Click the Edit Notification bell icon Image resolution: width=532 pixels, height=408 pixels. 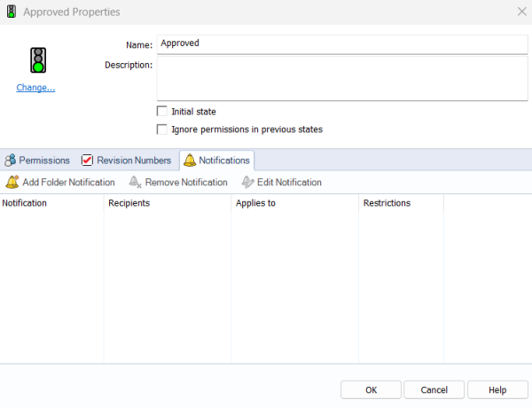click(x=247, y=182)
